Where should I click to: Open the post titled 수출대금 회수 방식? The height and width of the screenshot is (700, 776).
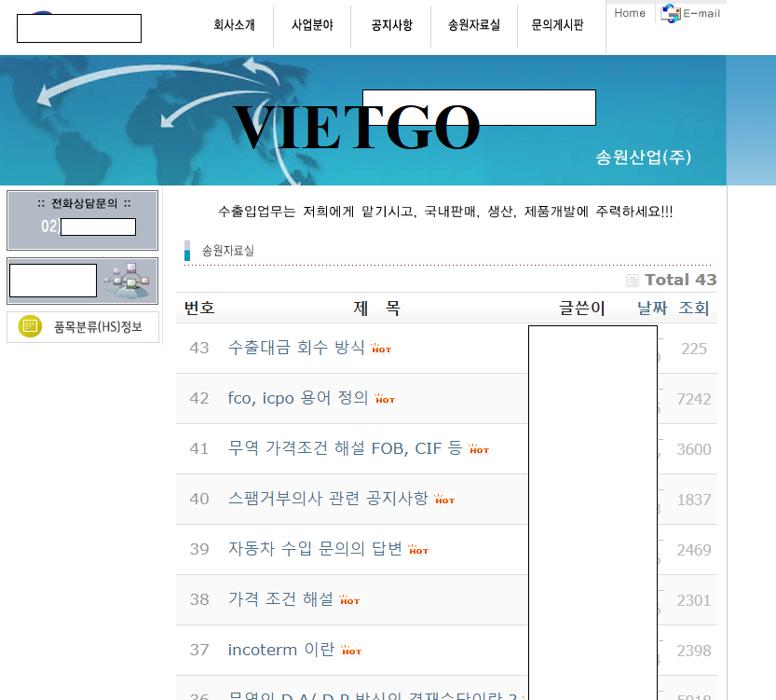coord(296,348)
